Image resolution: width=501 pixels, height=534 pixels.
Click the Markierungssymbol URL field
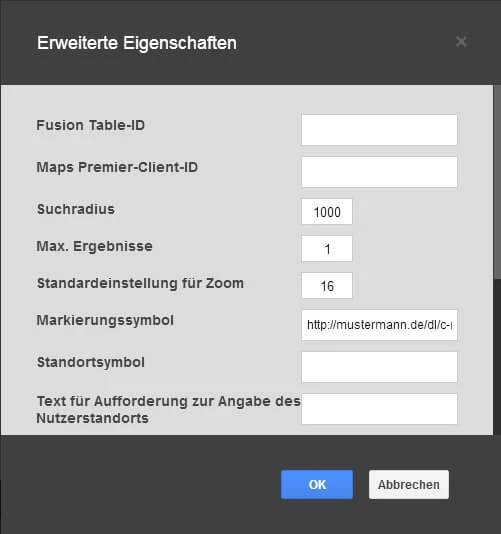tap(379, 325)
